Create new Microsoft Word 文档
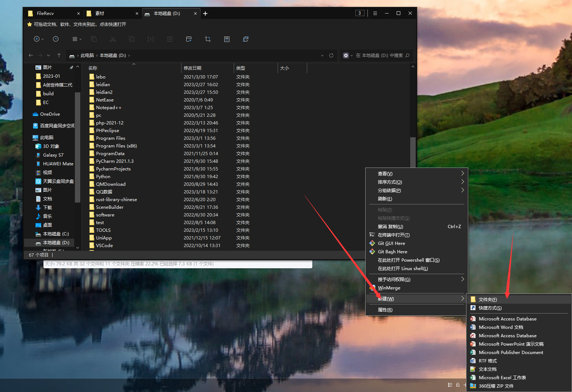Screen dimensions: 572x392 pyautogui.click(x=519, y=327)
